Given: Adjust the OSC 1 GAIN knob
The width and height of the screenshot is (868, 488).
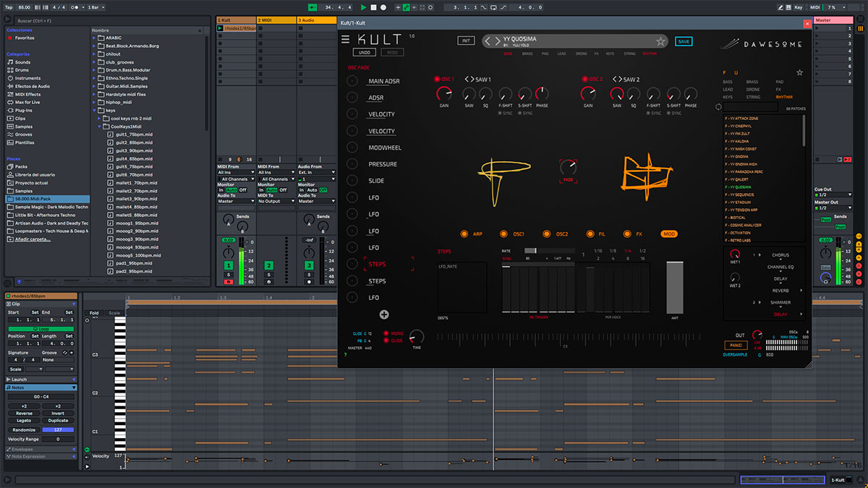Looking at the screenshot, I should [x=444, y=93].
